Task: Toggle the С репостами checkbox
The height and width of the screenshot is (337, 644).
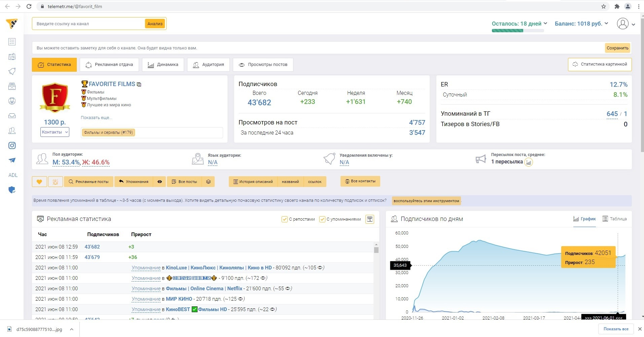Action: coord(284,219)
